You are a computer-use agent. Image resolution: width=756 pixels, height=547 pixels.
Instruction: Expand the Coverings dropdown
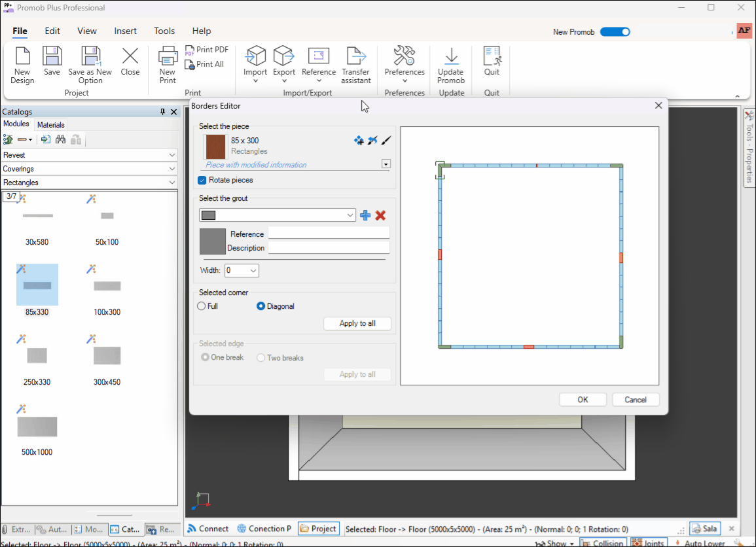tap(171, 169)
